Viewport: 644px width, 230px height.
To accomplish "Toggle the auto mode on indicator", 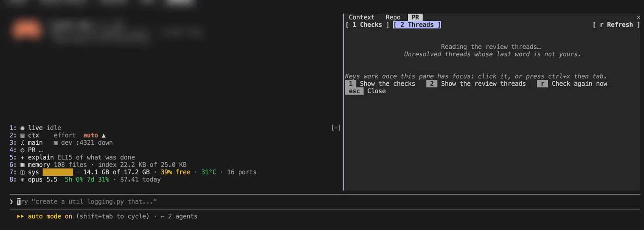I will pyautogui.click(x=50, y=216).
